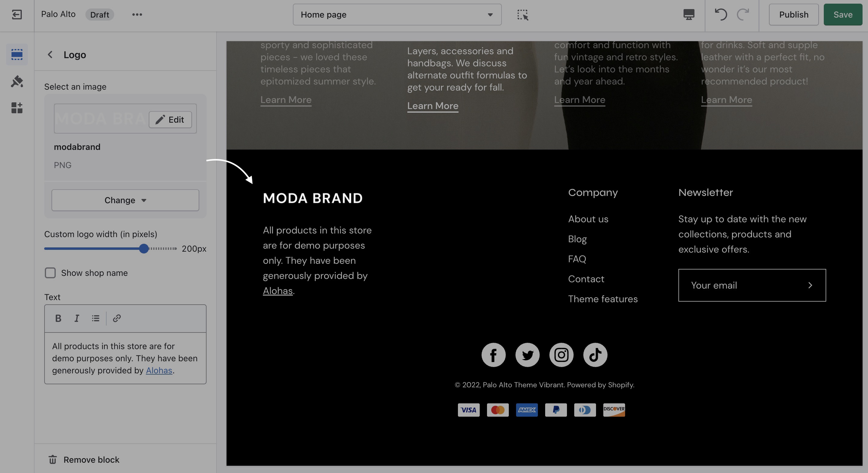Toggle bold formatting in text editor
The image size is (868, 473).
click(x=58, y=318)
